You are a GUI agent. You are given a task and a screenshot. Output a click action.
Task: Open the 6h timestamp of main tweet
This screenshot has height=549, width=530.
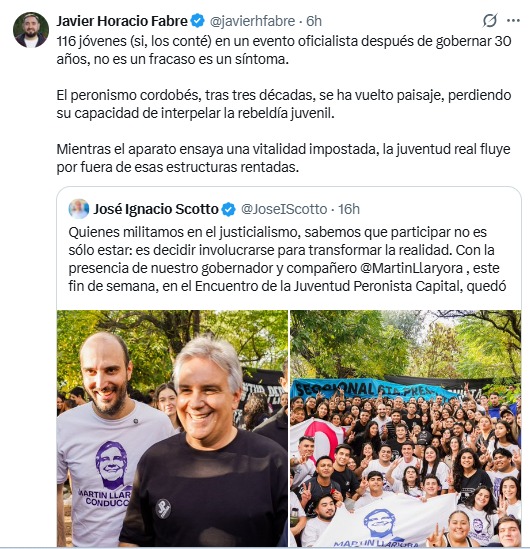[314, 21]
